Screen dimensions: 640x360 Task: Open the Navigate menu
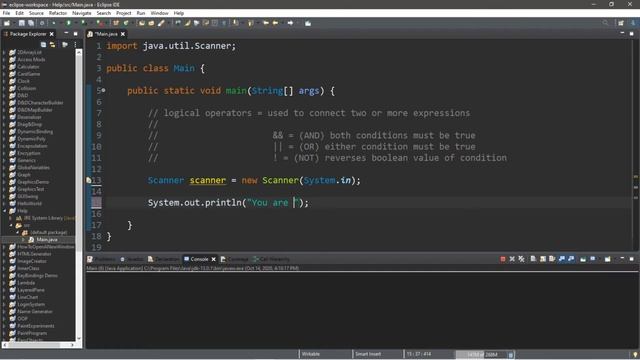(x=82, y=13)
